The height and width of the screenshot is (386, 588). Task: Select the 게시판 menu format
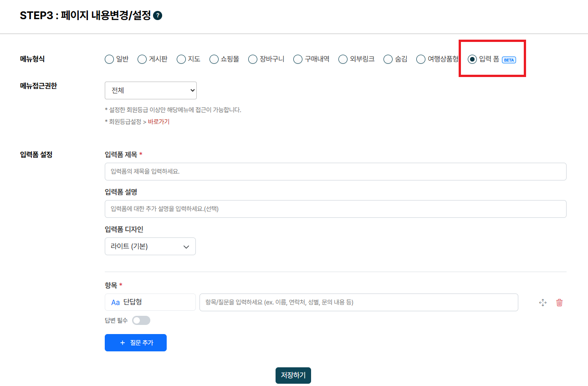(x=142, y=59)
